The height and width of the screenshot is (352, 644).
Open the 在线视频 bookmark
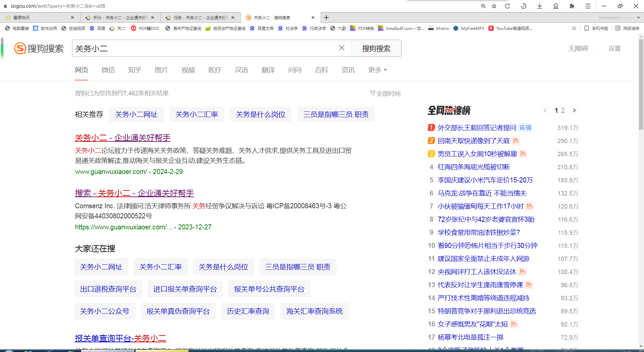click(73, 29)
